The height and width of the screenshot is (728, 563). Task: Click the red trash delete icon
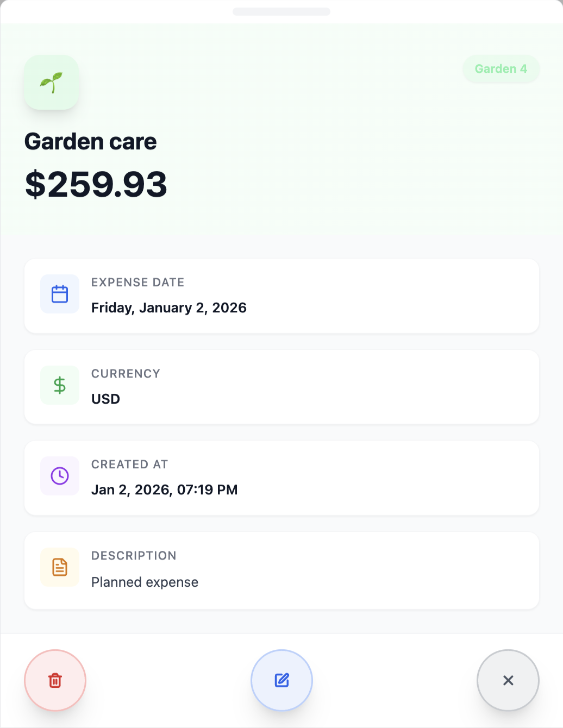pyautogui.click(x=54, y=680)
